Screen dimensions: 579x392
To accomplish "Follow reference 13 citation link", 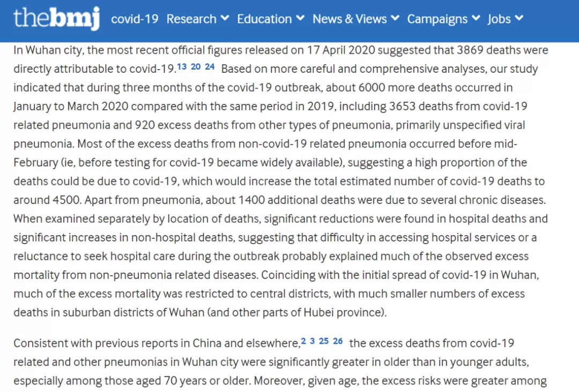I will pos(182,67).
